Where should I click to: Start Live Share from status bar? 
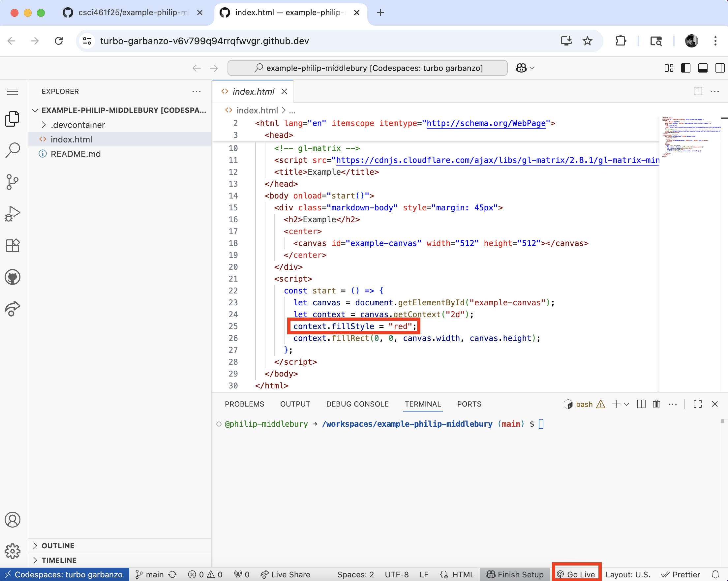(x=285, y=574)
